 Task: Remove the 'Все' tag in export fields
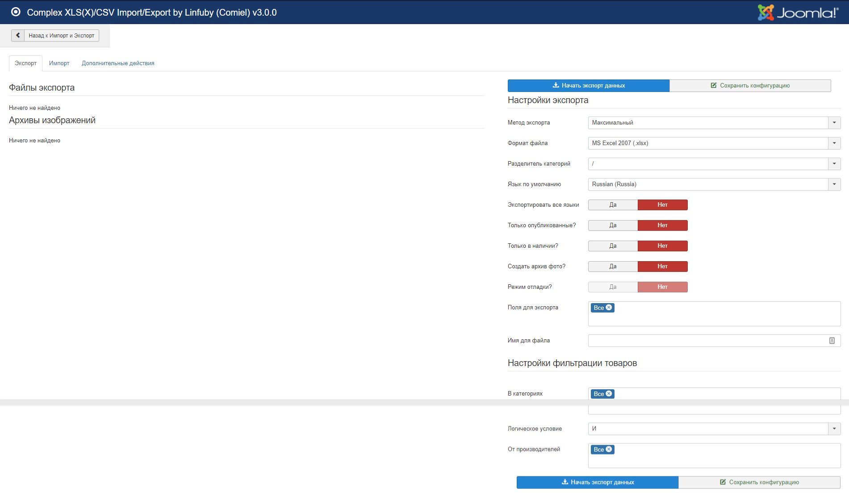click(x=609, y=308)
